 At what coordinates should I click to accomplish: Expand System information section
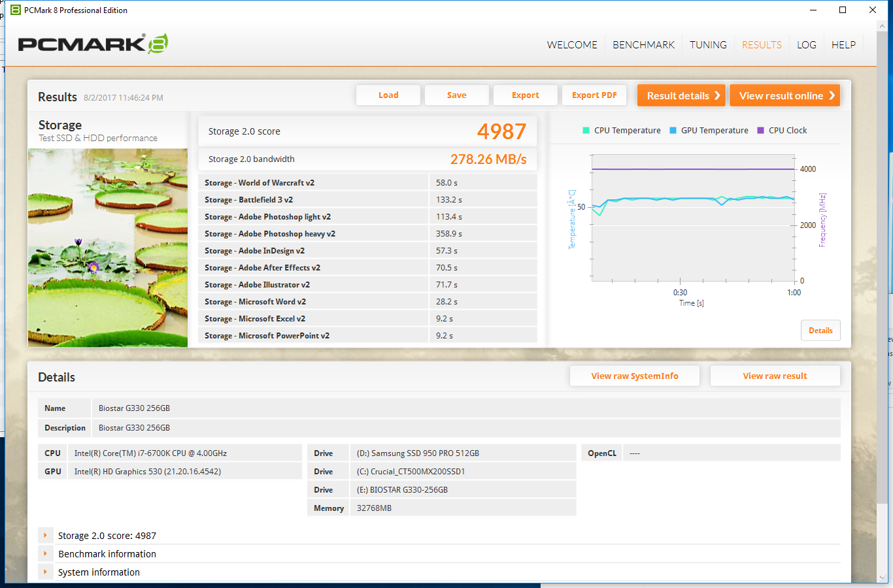point(45,572)
